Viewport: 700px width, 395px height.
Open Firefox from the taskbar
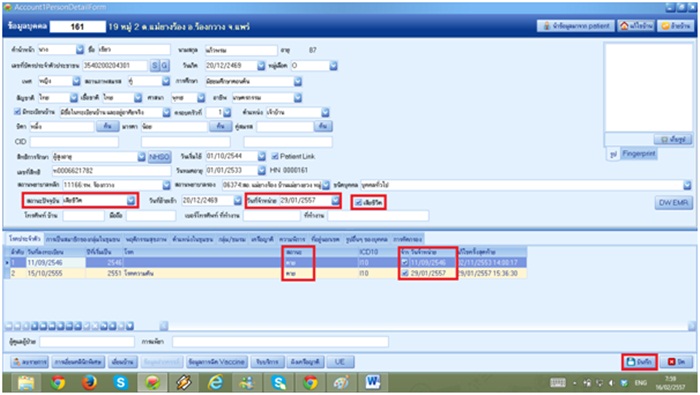coord(89,383)
